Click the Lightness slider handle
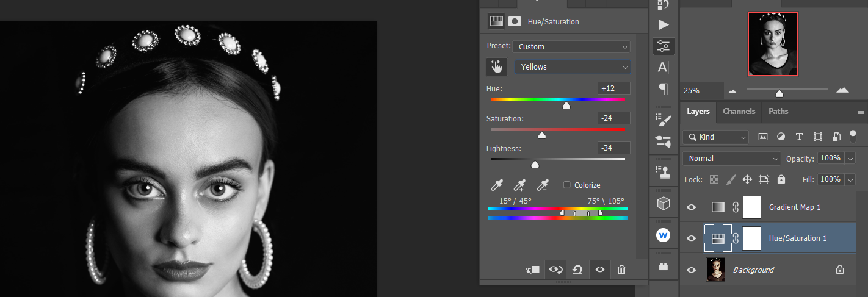 tap(535, 164)
